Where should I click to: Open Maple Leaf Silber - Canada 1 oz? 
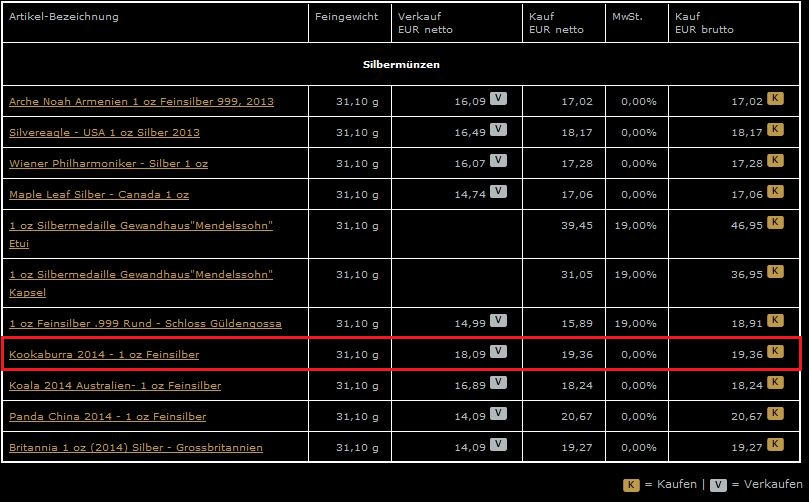99,195
